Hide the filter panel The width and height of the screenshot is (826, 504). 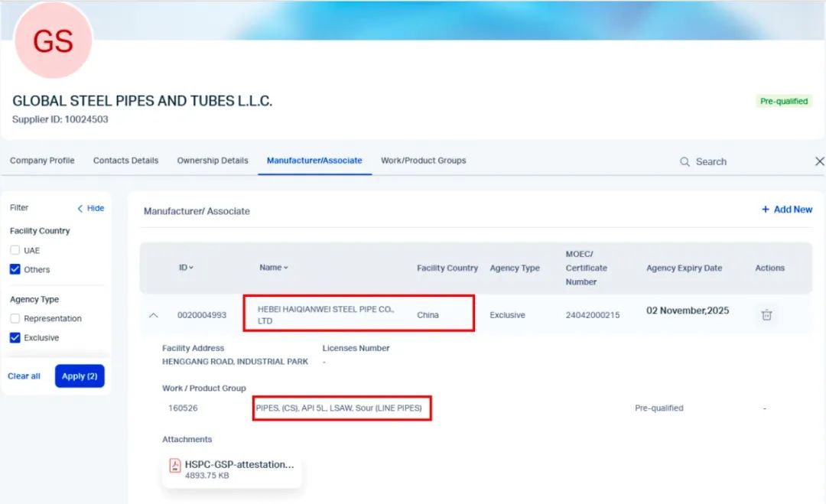point(90,208)
